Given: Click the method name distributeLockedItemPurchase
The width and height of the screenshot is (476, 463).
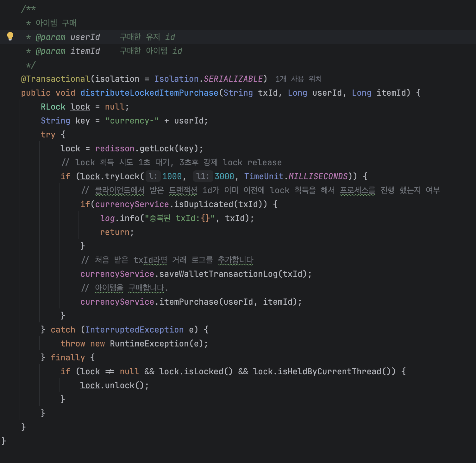Looking at the screenshot, I should [x=149, y=93].
